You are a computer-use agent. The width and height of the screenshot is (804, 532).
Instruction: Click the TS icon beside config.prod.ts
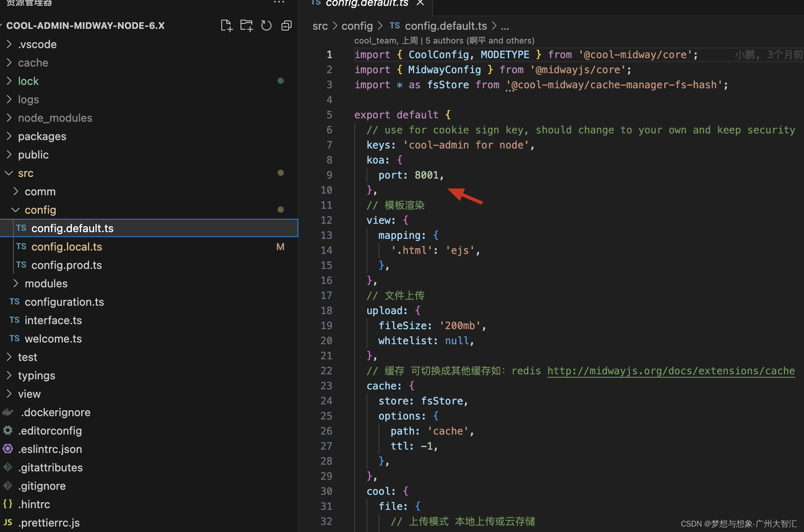21,265
